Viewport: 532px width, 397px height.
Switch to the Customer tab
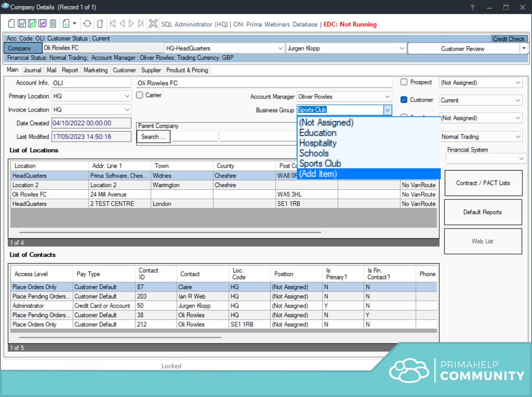(x=124, y=70)
